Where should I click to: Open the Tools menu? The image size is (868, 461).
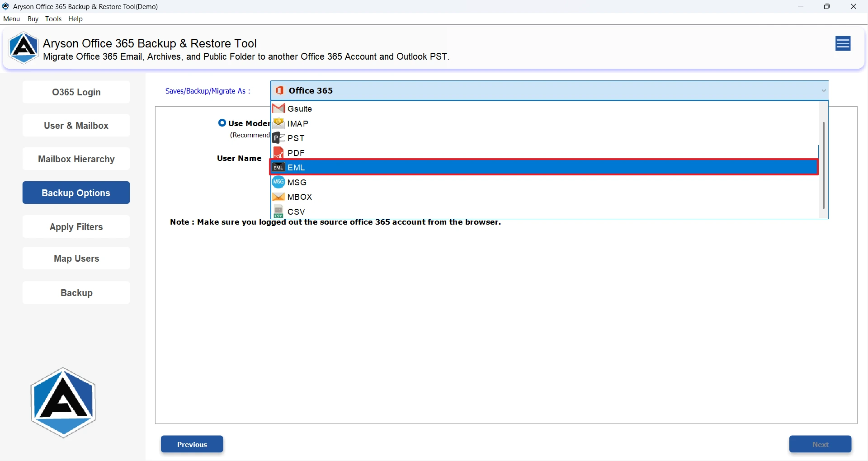point(53,19)
